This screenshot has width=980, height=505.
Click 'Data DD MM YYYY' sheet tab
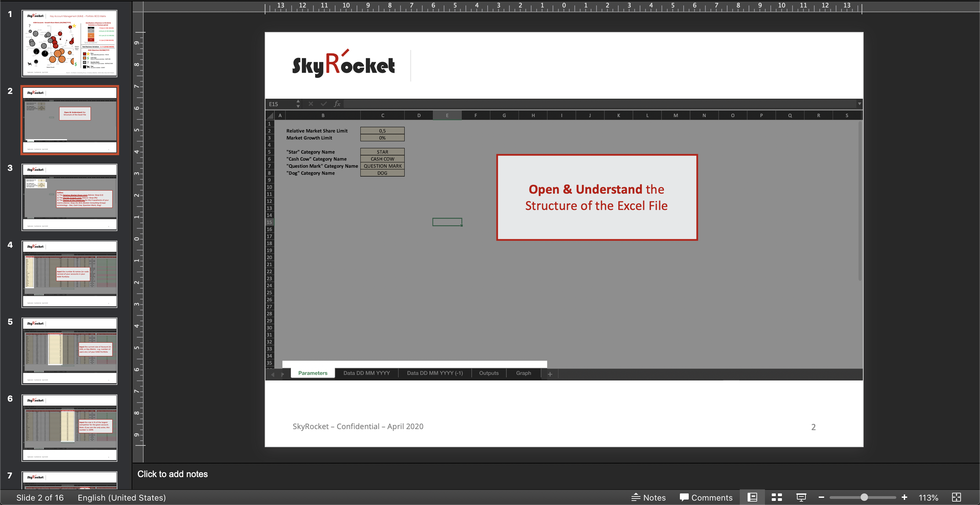click(x=366, y=373)
